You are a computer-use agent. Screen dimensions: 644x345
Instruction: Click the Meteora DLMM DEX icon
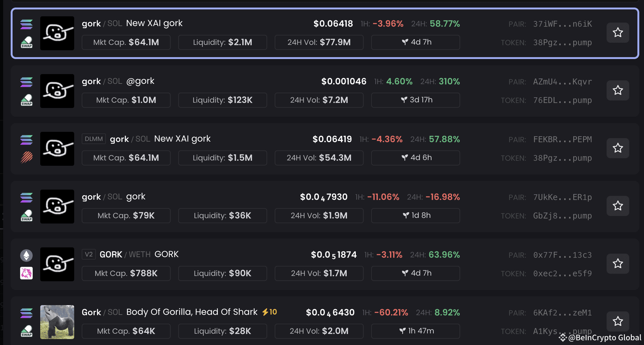point(26,157)
